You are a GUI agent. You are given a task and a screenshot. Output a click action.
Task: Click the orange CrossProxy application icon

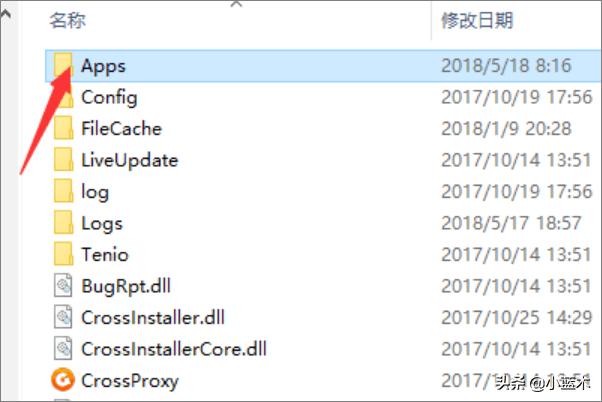[x=63, y=380]
